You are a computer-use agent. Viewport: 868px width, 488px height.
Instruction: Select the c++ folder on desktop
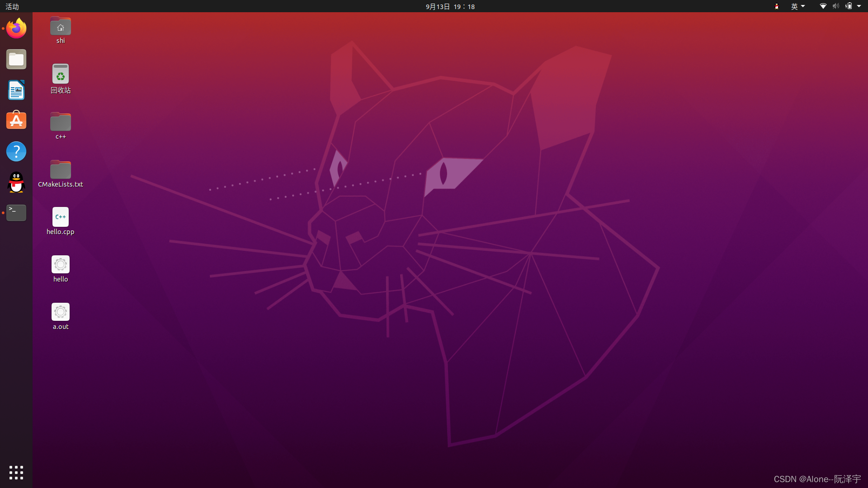click(61, 122)
